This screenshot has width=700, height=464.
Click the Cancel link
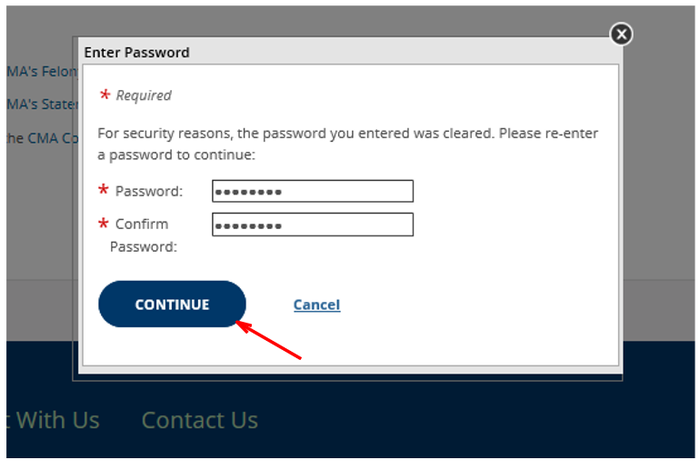[x=316, y=305]
